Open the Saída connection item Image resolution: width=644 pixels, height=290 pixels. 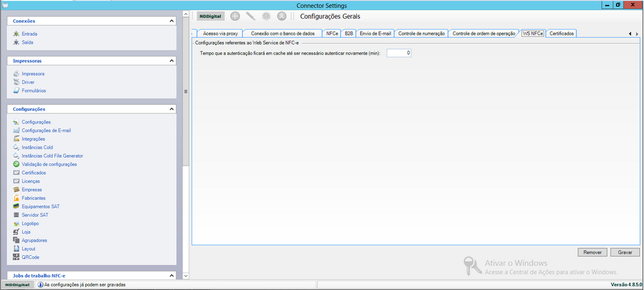pos(28,42)
